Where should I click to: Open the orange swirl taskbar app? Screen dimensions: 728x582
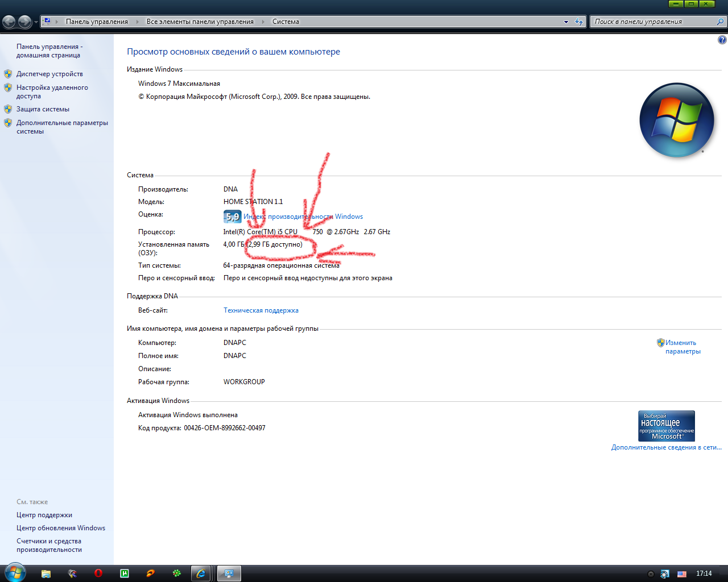coord(151,573)
